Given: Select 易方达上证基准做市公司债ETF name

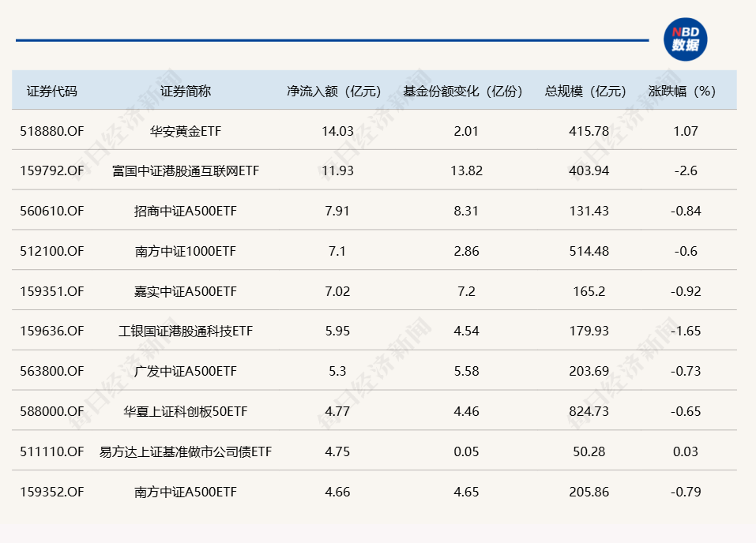Looking at the screenshot, I should click(x=186, y=451).
